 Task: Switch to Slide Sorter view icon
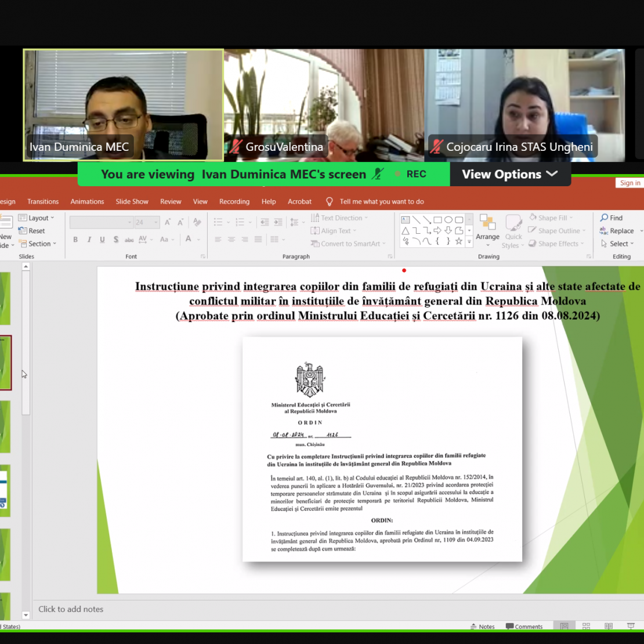coord(586,627)
